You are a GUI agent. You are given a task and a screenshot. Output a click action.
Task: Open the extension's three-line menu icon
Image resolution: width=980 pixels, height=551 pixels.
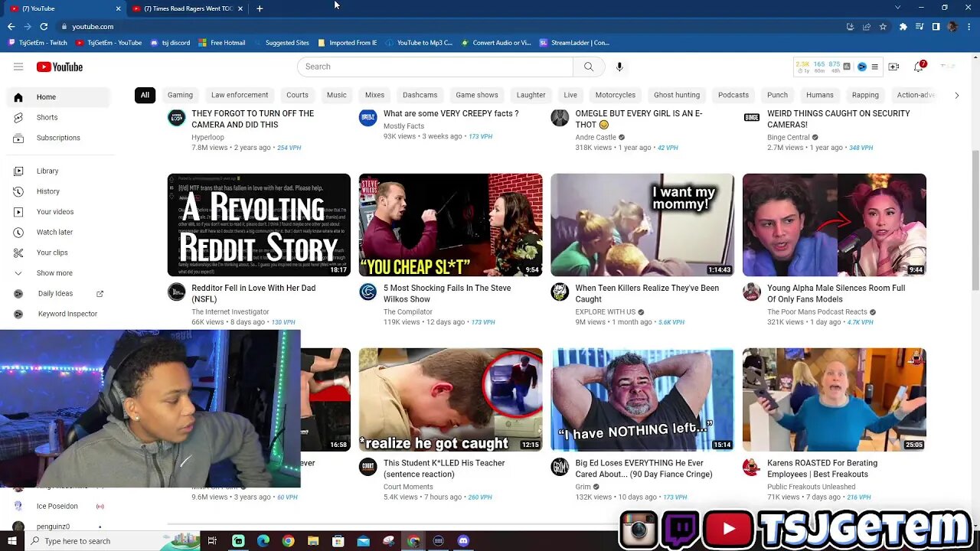(874, 67)
